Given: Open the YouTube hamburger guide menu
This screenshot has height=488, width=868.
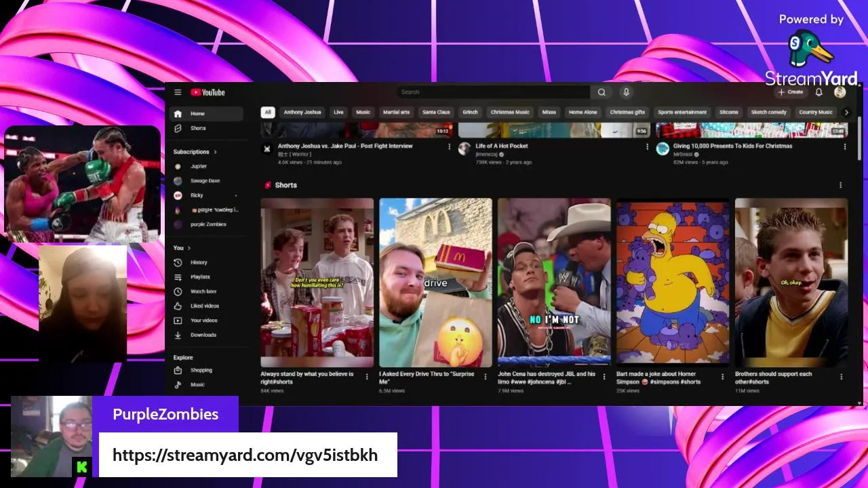Looking at the screenshot, I should click(178, 92).
